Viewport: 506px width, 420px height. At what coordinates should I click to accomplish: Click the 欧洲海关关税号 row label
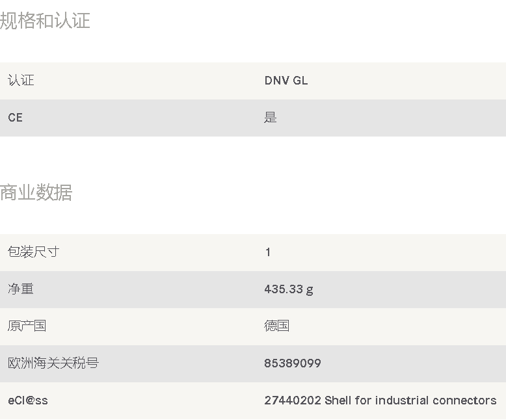(53, 363)
